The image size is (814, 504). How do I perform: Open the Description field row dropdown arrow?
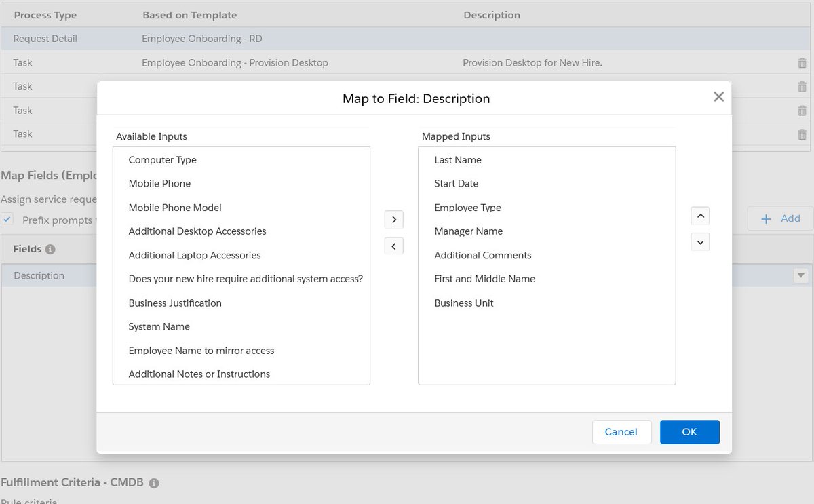click(x=800, y=275)
